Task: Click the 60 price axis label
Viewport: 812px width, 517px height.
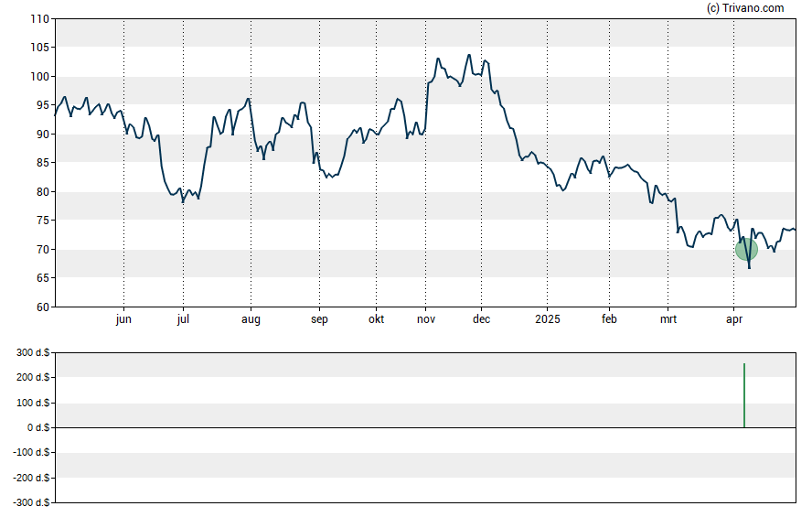Action: point(42,307)
